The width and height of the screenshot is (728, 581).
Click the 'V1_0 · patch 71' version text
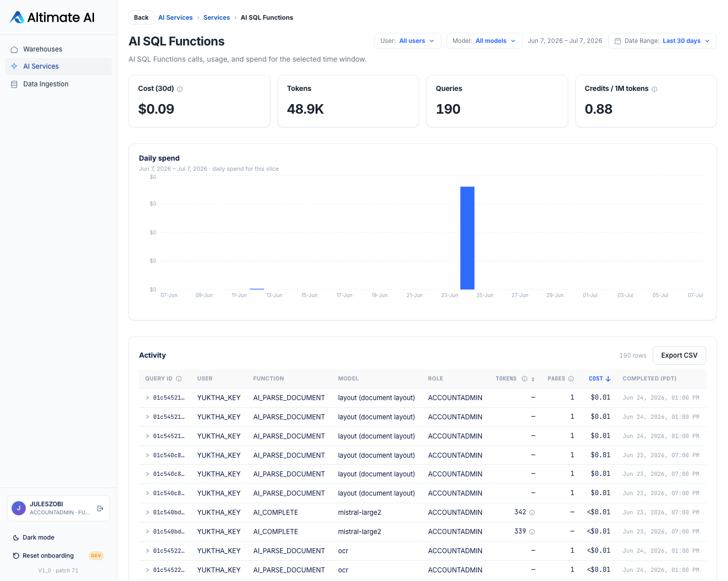[x=58, y=571]
